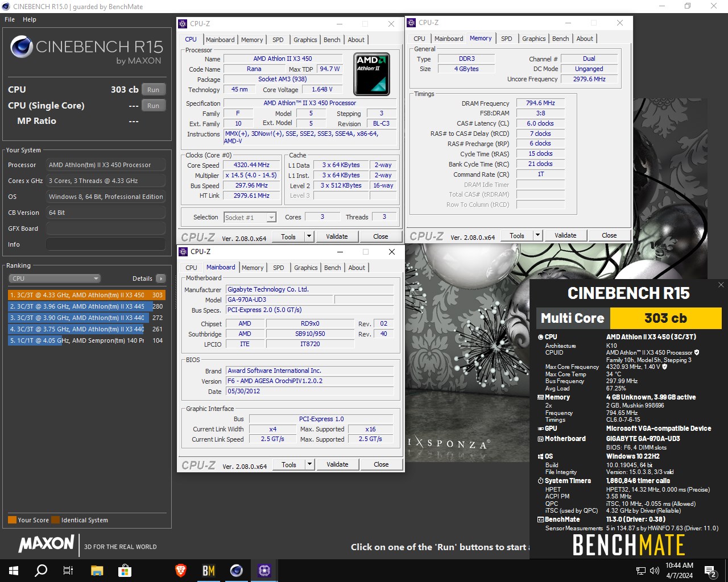
Task: Click the Your Score orange legend swatch
Action: coord(12,519)
